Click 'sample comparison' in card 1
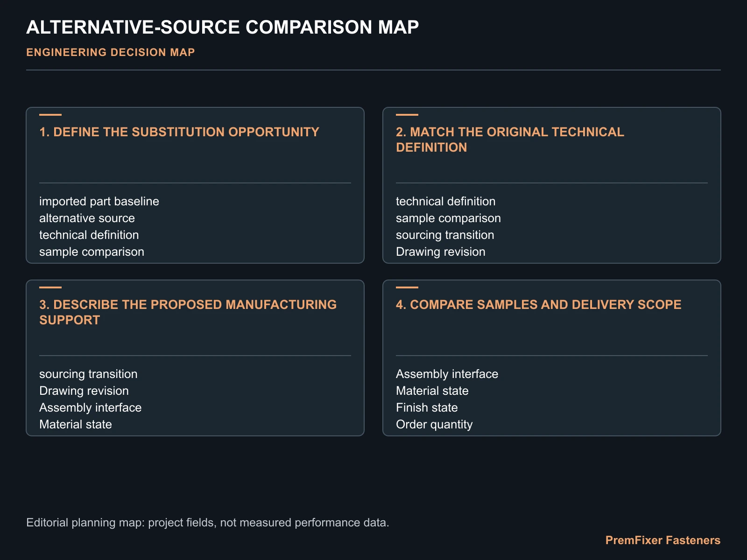Image resolution: width=747 pixels, height=560 pixels. coord(92,252)
